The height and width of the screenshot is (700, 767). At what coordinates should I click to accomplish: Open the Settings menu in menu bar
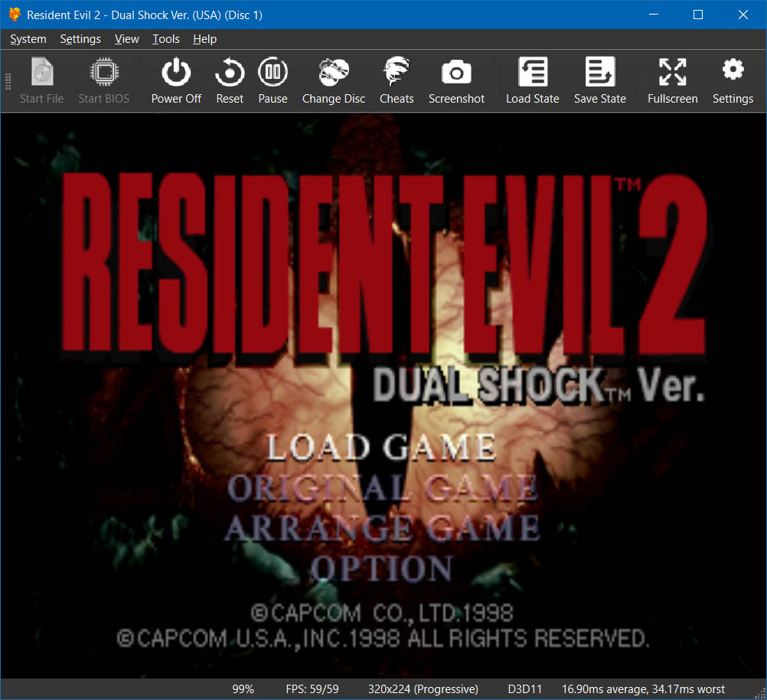pyautogui.click(x=80, y=39)
